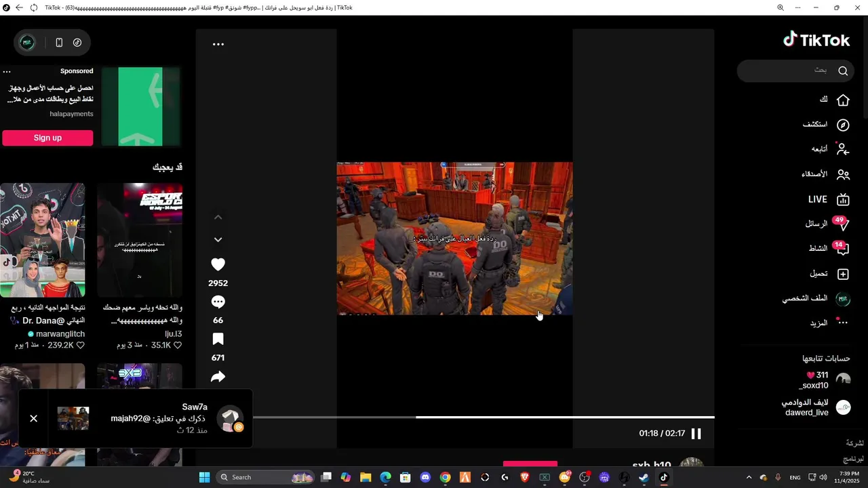Open followed account dawerd_live
The width and height of the screenshot is (868, 488).
pyautogui.click(x=816, y=407)
